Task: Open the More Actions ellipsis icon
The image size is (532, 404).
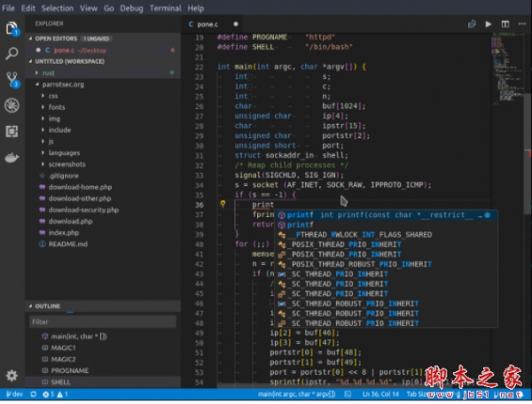Action: (522, 24)
